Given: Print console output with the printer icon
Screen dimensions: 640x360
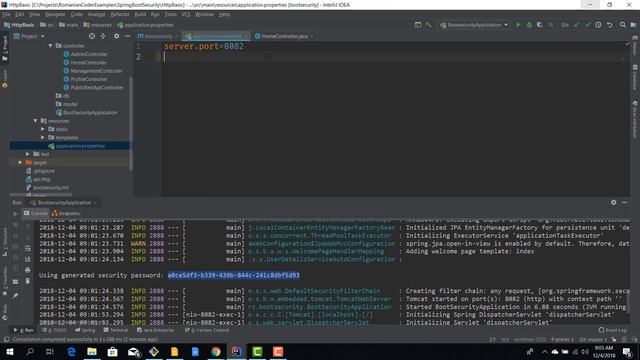Looking at the screenshot, I should [28, 270].
